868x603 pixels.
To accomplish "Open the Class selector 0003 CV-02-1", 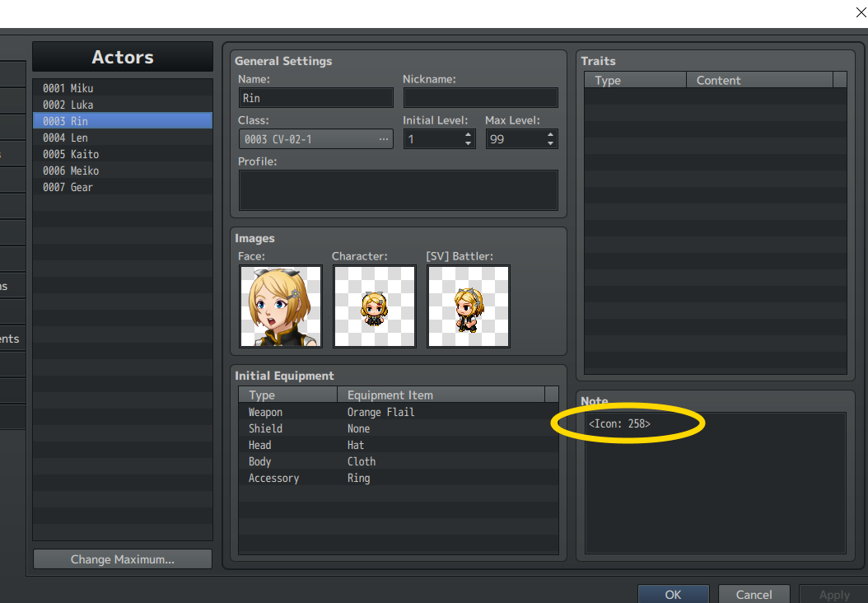I will coord(315,139).
